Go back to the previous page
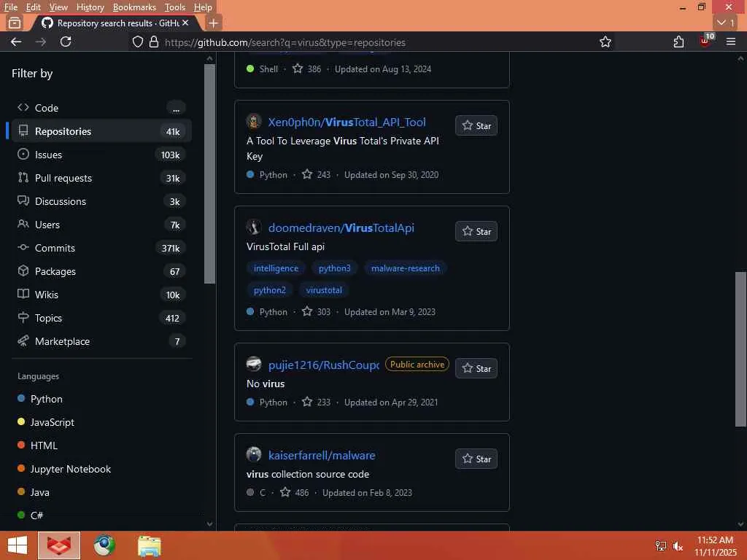The image size is (747, 560). pyautogui.click(x=16, y=42)
